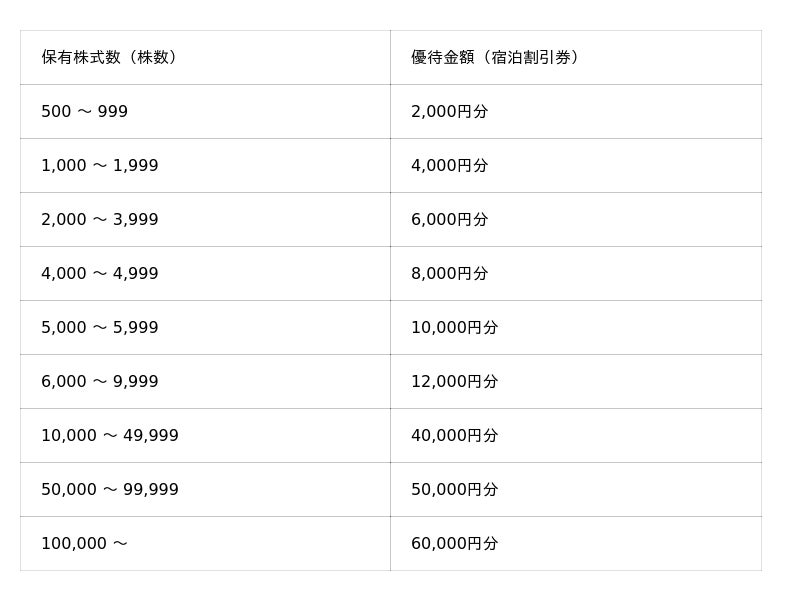Select the 60,000円分 cell

click(455, 544)
